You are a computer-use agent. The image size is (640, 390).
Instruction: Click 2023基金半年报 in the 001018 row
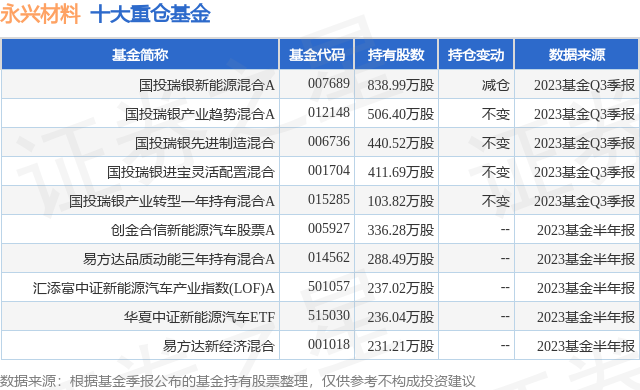[586, 346]
